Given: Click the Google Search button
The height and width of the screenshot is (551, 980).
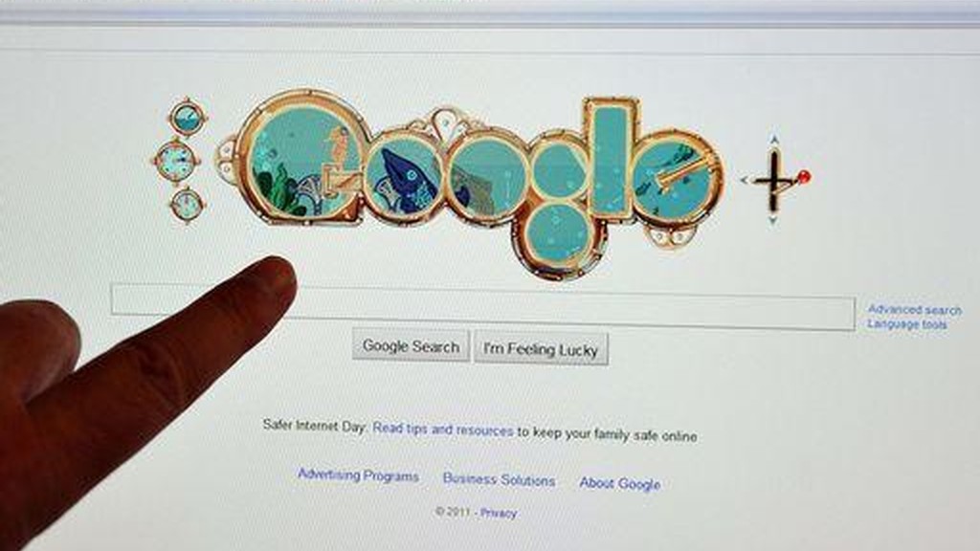Looking at the screenshot, I should click(x=411, y=345).
